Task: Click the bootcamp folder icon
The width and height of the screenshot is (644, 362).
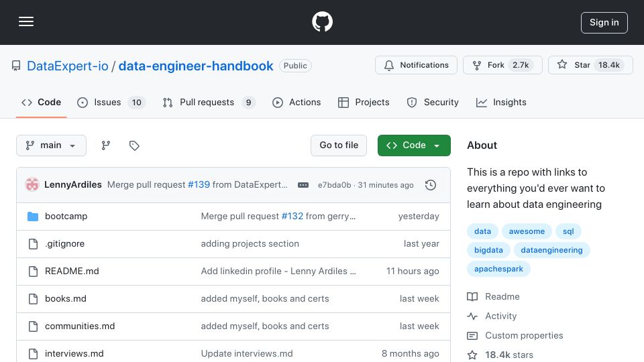Action: pyautogui.click(x=33, y=217)
